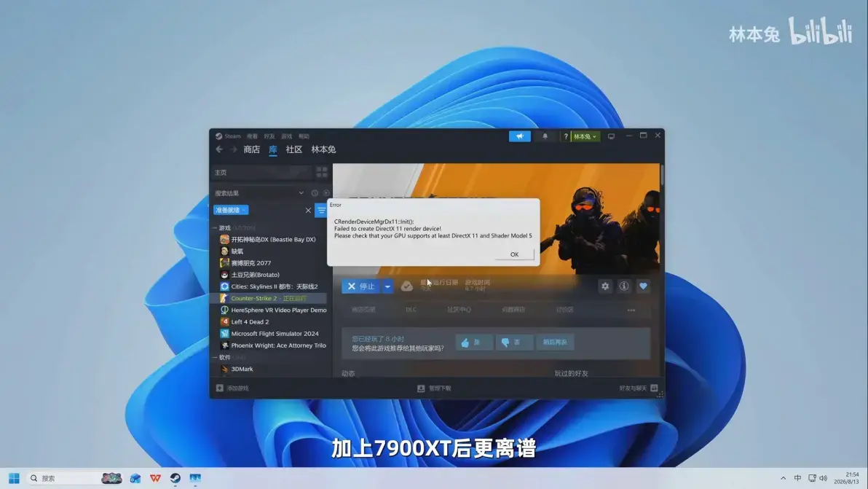Open the volume control in system tray
This screenshot has height=489, width=868.
(x=823, y=478)
